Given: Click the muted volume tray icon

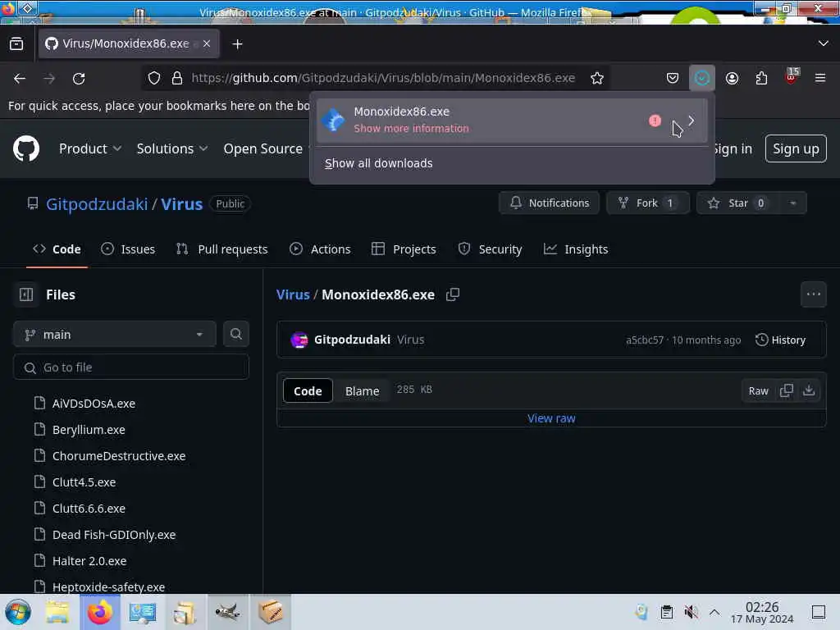Looking at the screenshot, I should [691, 612].
